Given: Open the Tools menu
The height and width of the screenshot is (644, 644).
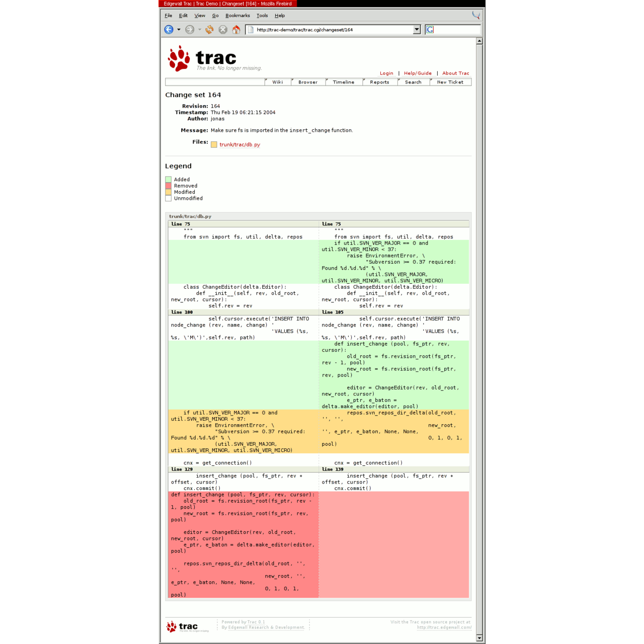Looking at the screenshot, I should (x=262, y=16).
